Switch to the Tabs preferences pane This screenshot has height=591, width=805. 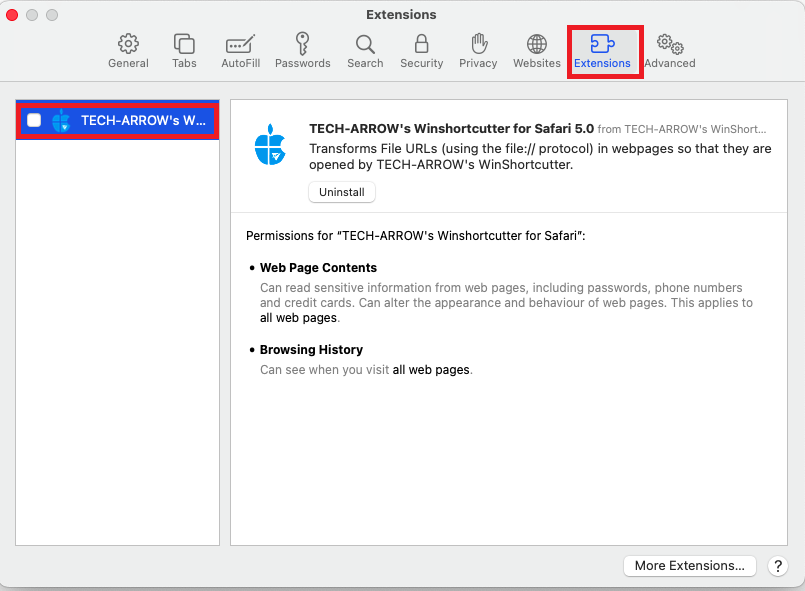(x=184, y=51)
